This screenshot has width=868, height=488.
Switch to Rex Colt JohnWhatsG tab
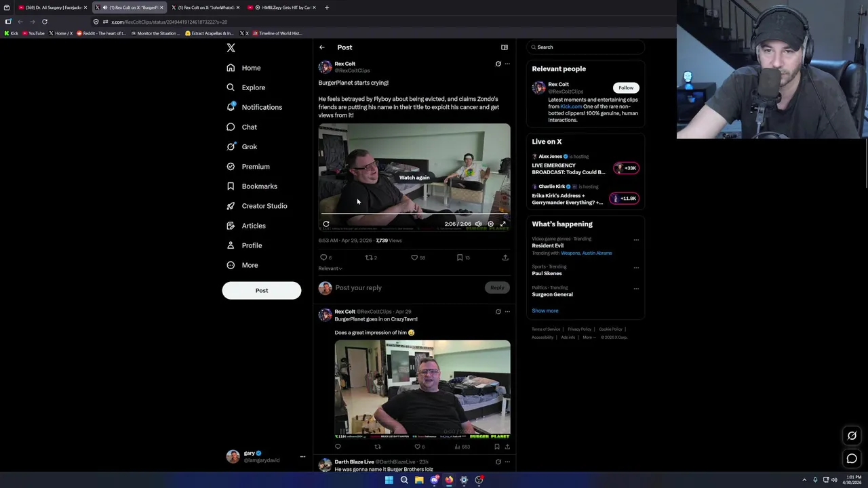click(x=205, y=7)
